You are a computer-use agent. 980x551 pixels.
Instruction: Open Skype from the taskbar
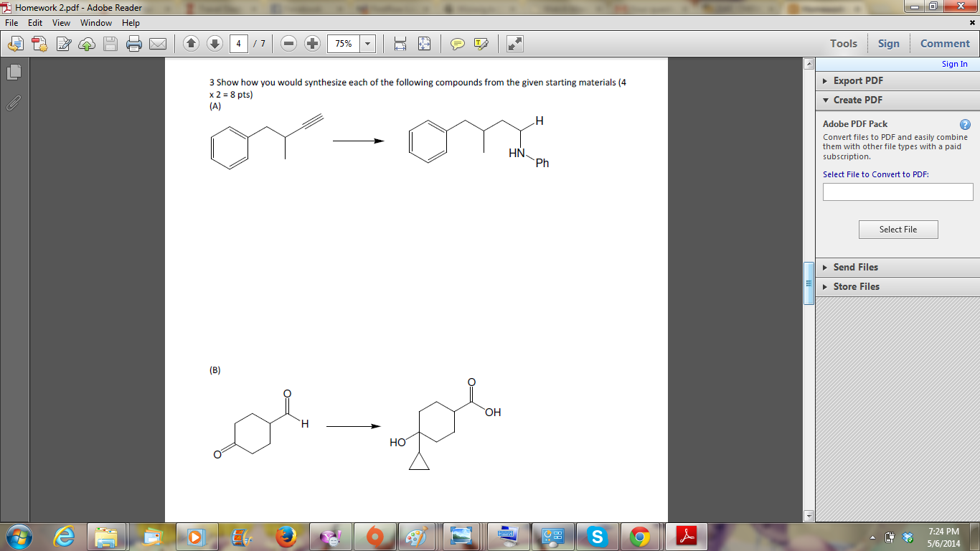598,536
